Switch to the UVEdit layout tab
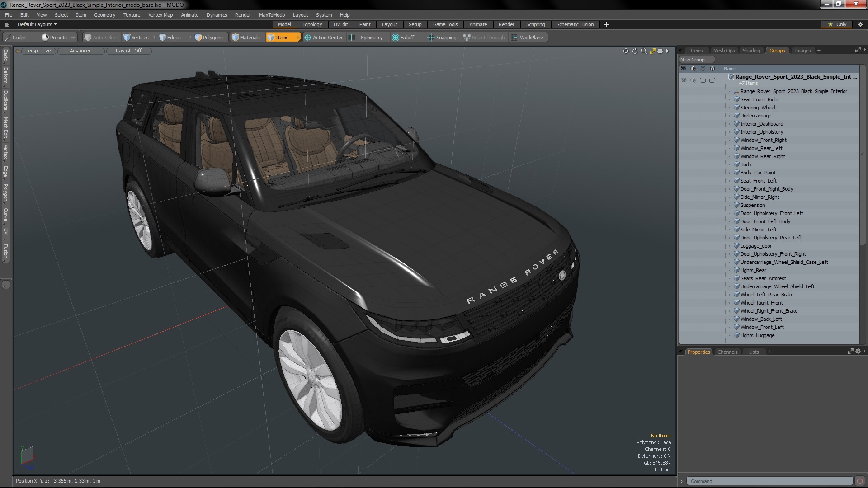Viewport: 868px width, 488px height. [340, 24]
